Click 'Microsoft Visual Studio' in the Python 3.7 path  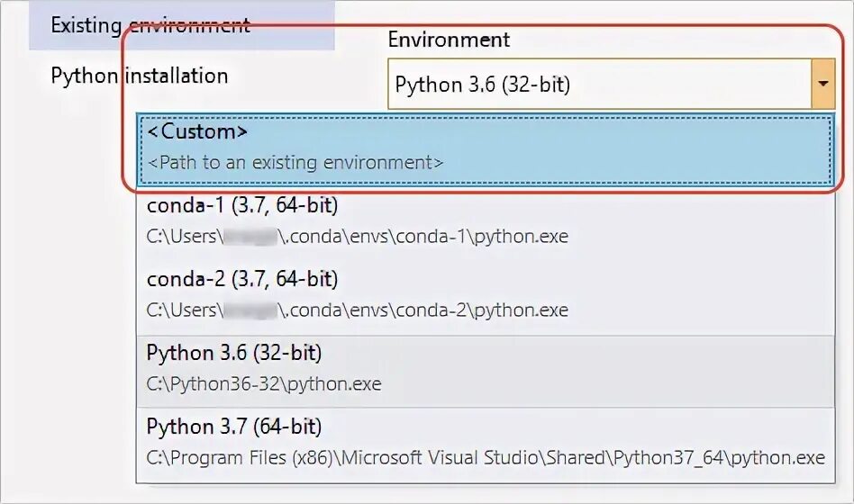[x=422, y=457]
